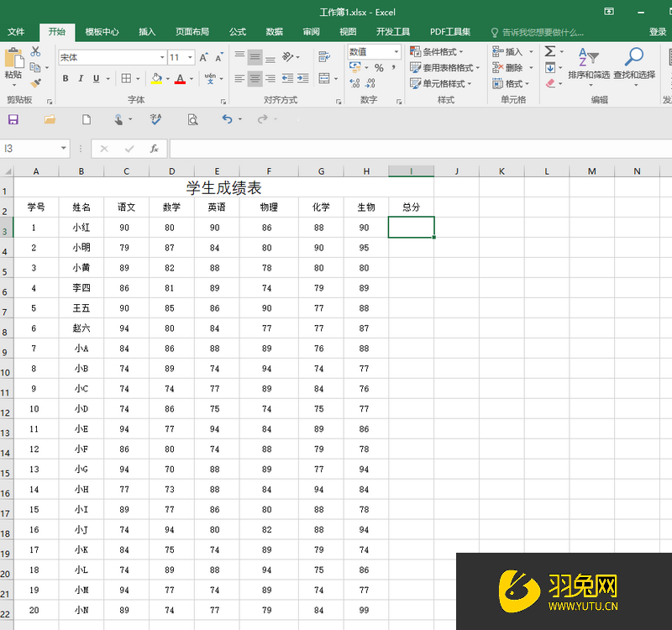Image resolution: width=672 pixels, height=630 pixels.
Task: Open the borders dropdown arrow
Action: point(138,79)
